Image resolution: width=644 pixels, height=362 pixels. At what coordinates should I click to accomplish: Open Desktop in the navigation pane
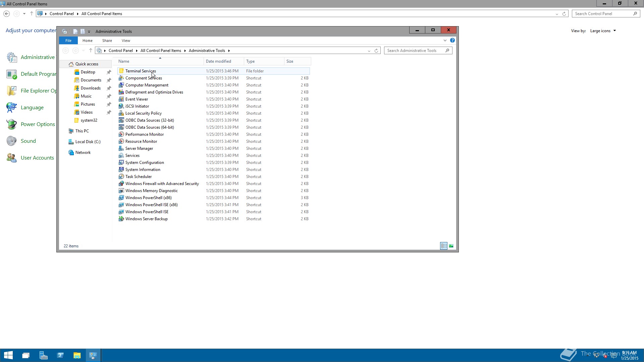88,72
